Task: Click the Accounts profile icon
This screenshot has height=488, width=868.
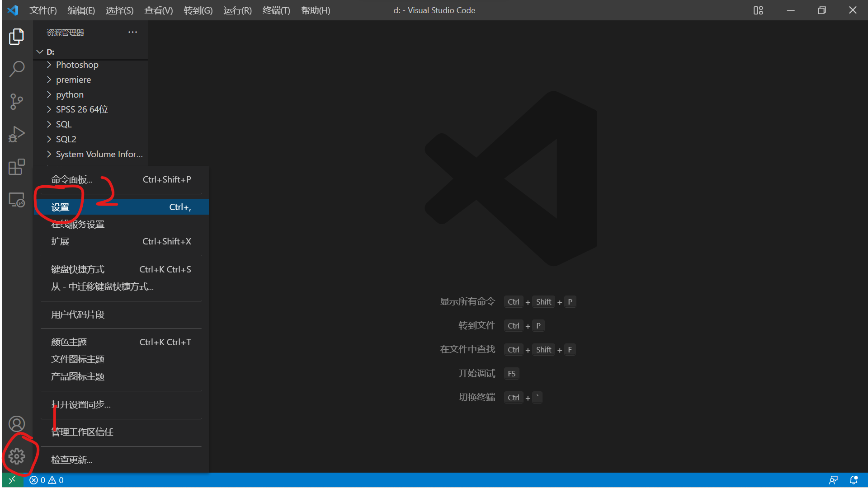Action: tap(17, 423)
